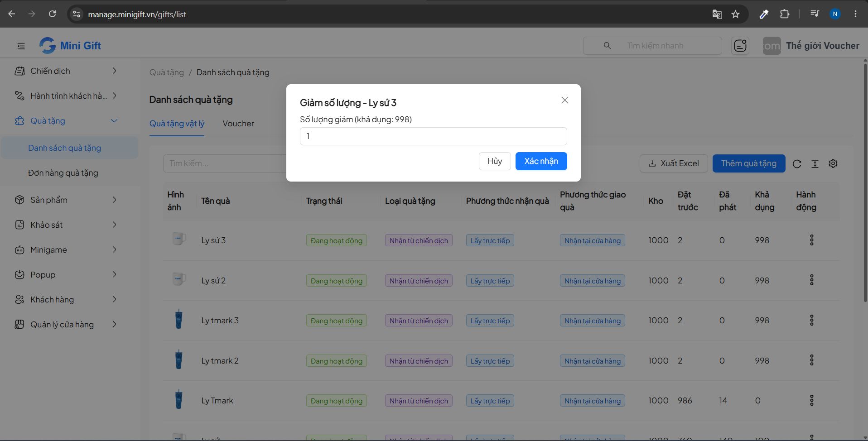Select Danh sách quà tặng sidebar item
This screenshot has height=441, width=868.
[x=70, y=148]
